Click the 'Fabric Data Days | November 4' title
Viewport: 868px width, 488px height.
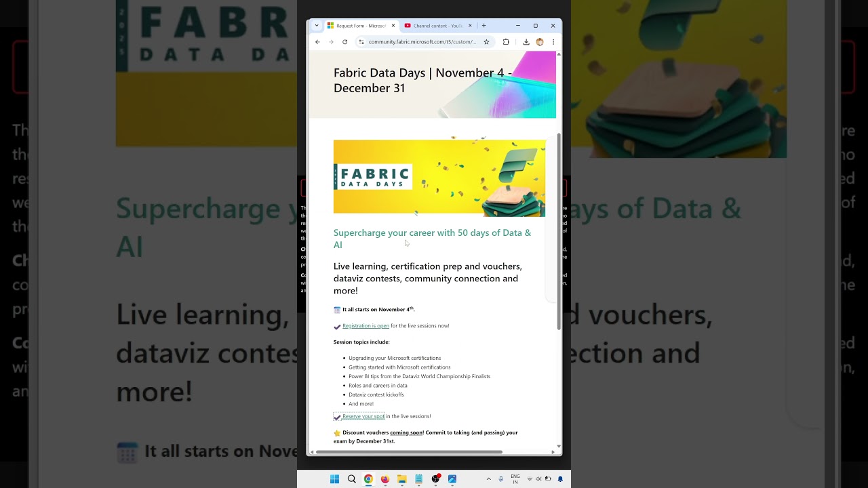pyautogui.click(x=423, y=80)
